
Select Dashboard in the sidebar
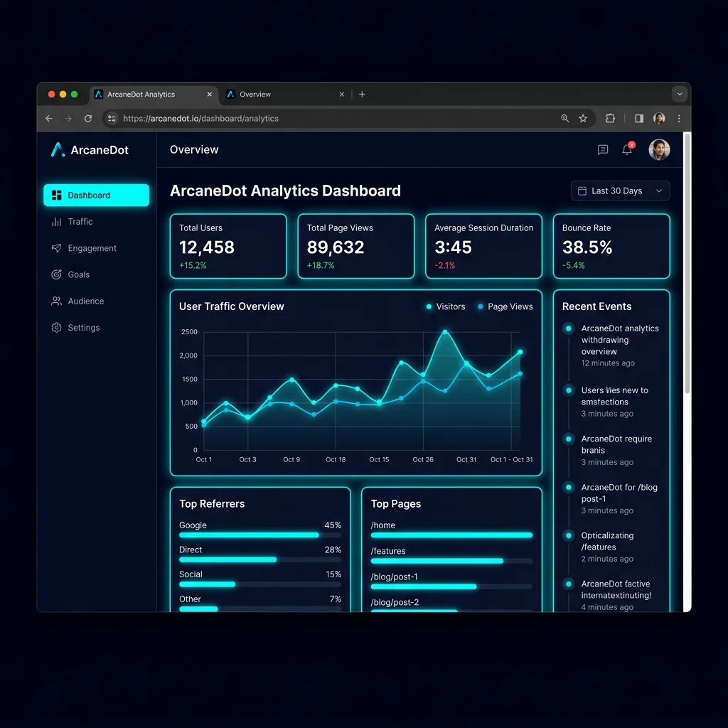click(97, 195)
